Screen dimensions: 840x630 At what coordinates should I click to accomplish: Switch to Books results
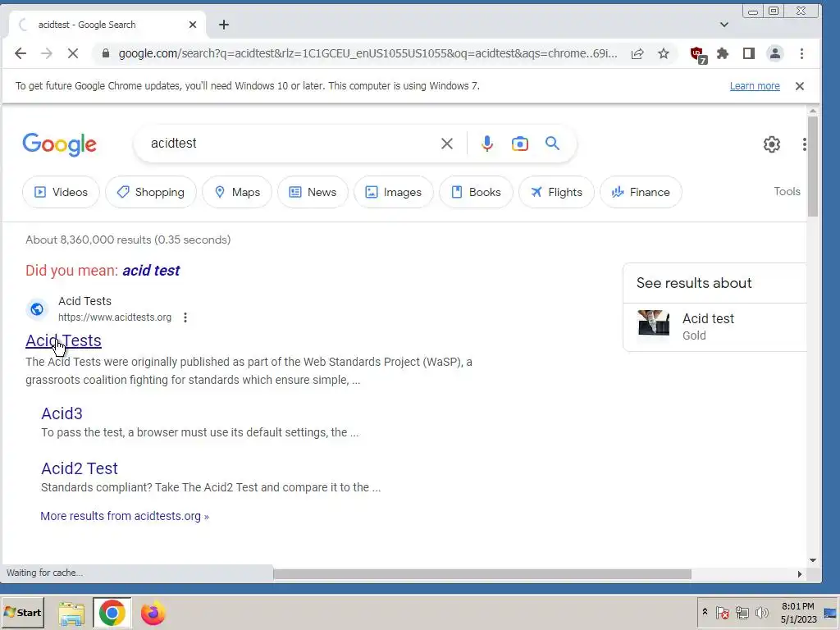(477, 192)
